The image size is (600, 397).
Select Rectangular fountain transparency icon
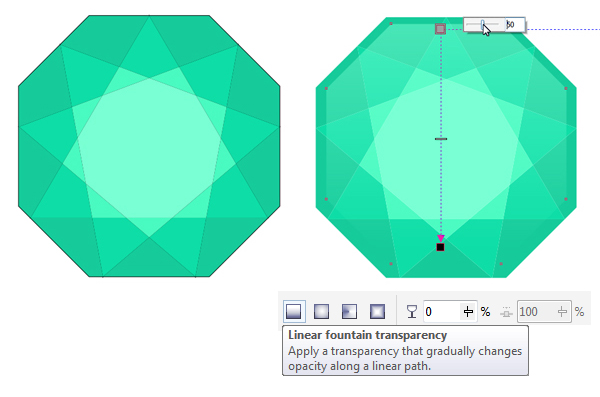(377, 311)
